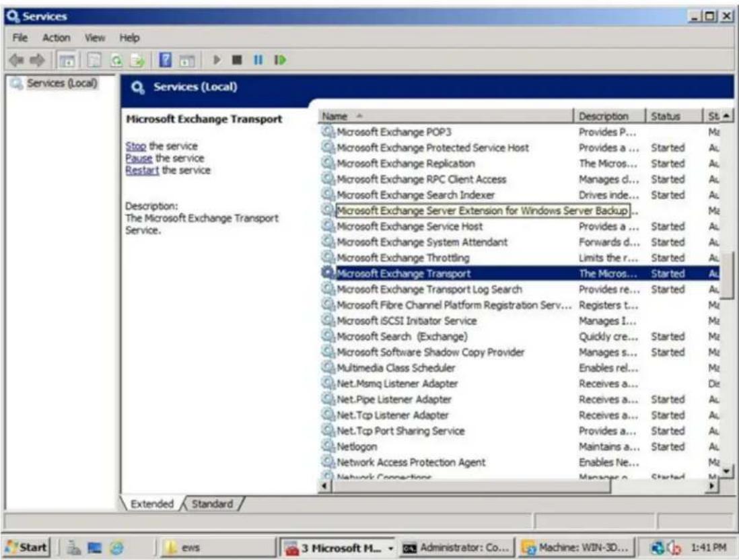
Task: Select Microsoft Exchange Service Host row
Action: tap(520, 226)
